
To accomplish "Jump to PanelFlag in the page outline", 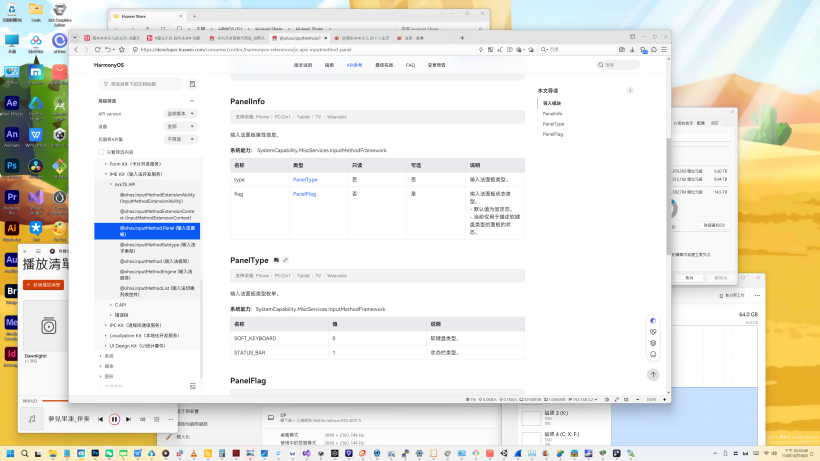I will click(553, 134).
